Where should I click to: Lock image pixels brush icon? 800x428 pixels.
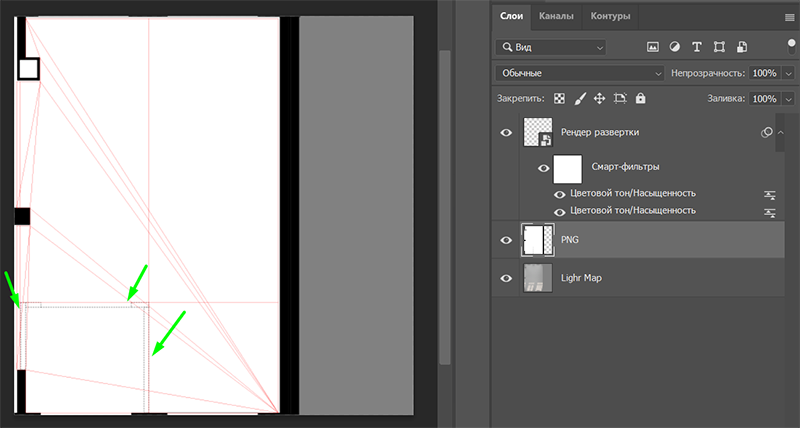(x=580, y=98)
